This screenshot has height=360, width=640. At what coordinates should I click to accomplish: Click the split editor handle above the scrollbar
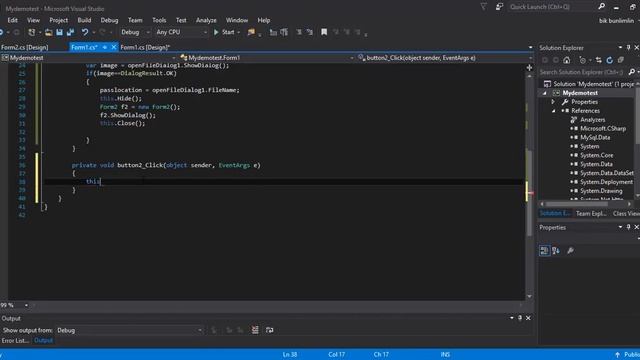coord(529,67)
